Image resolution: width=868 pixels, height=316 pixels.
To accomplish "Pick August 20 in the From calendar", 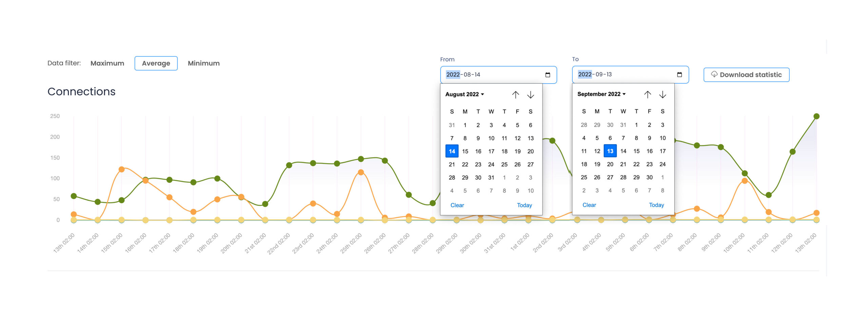I will [530, 151].
